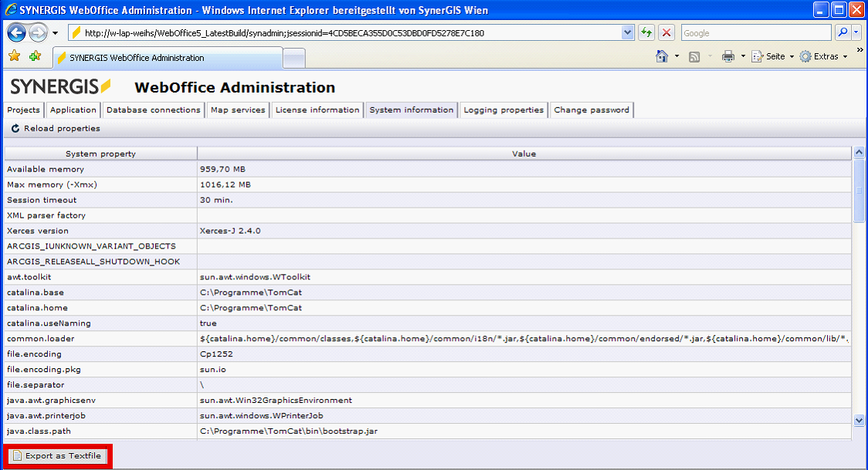Click the Forward navigation arrow
The height and width of the screenshot is (470, 868).
37,32
